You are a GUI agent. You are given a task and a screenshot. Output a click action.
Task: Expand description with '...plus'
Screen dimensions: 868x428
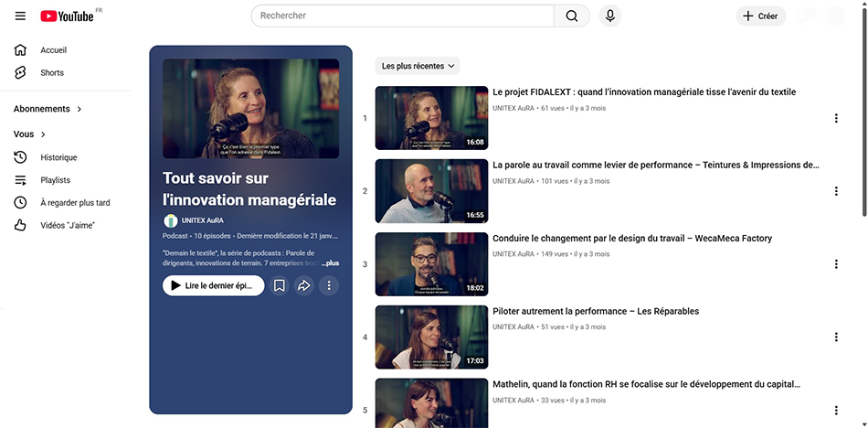tap(330, 263)
